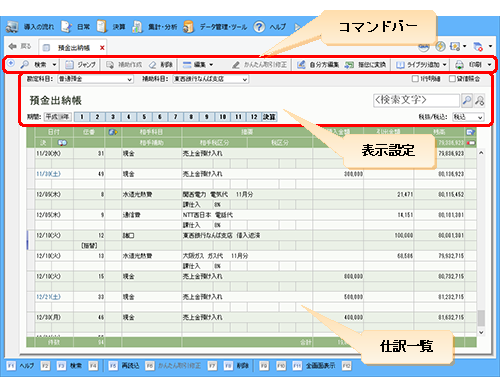This screenshot has width=500, height=377.
Task: Select period month 9
Action: coord(207,117)
